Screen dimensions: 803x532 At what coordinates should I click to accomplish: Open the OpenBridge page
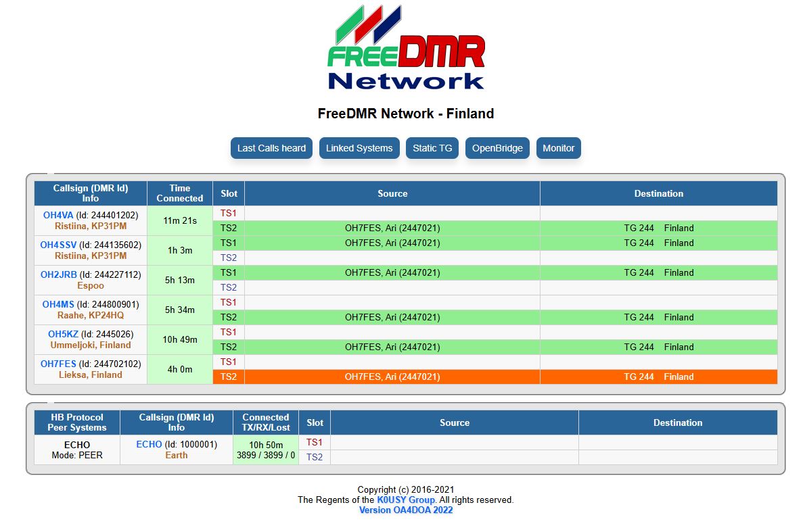coord(497,148)
